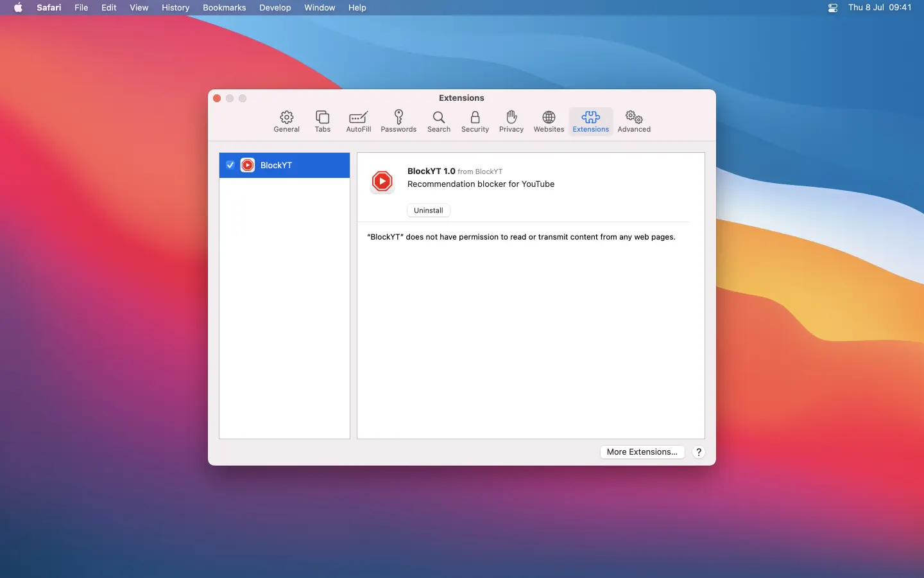This screenshot has width=924, height=578.
Task: Open the Advanced preferences pane
Action: 634,121
